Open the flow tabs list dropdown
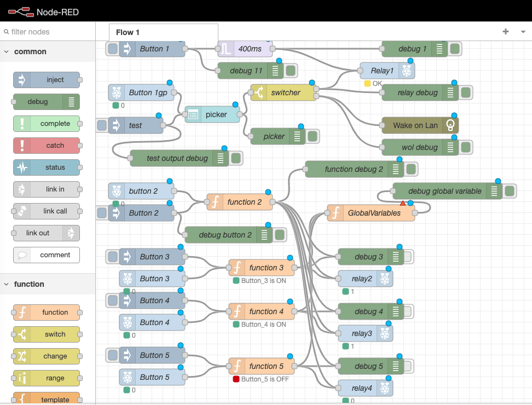Screen dimensions: 532x405 click(x=523, y=32)
